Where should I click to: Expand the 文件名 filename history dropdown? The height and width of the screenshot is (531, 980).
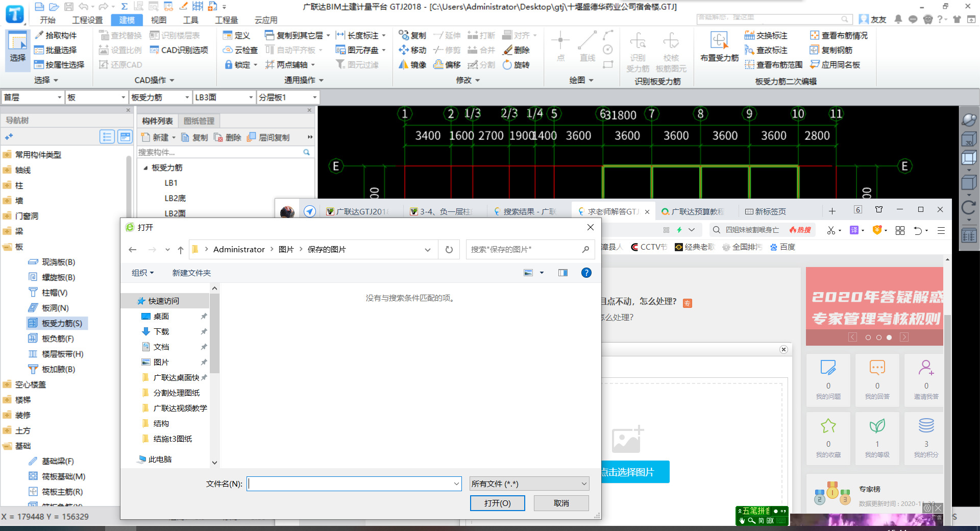[456, 484]
